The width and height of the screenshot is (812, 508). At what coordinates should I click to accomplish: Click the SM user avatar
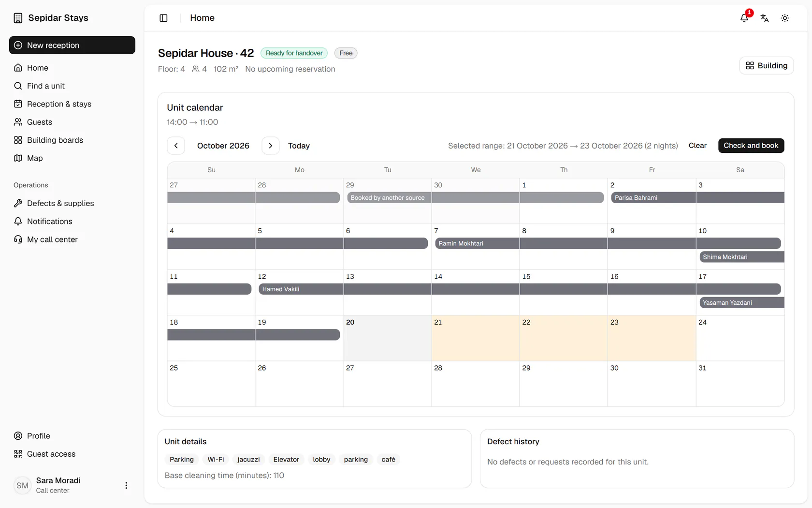point(23,485)
